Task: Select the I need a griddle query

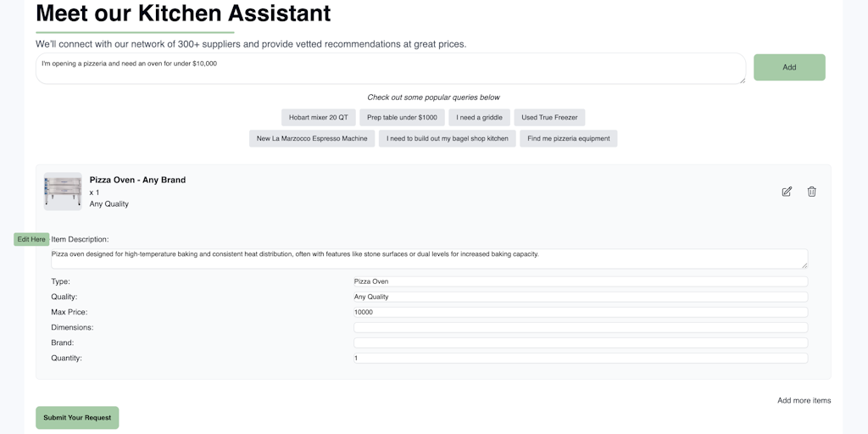Action: click(480, 117)
